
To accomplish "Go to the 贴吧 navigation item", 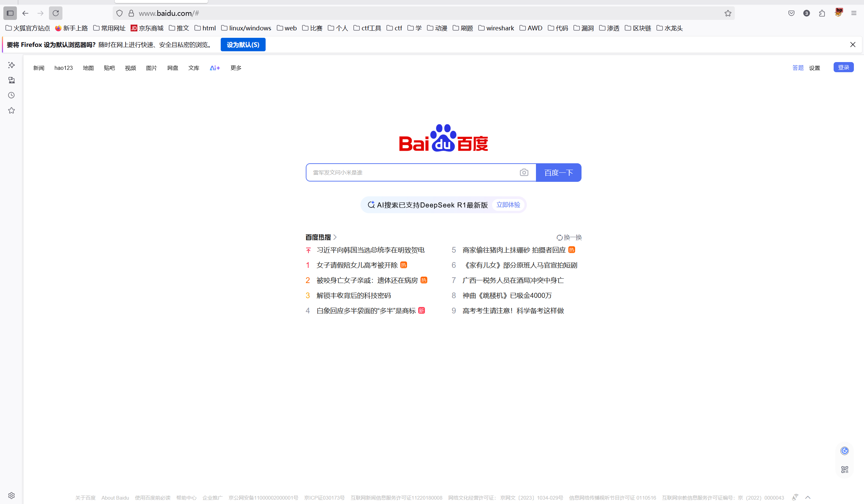I will (x=109, y=68).
